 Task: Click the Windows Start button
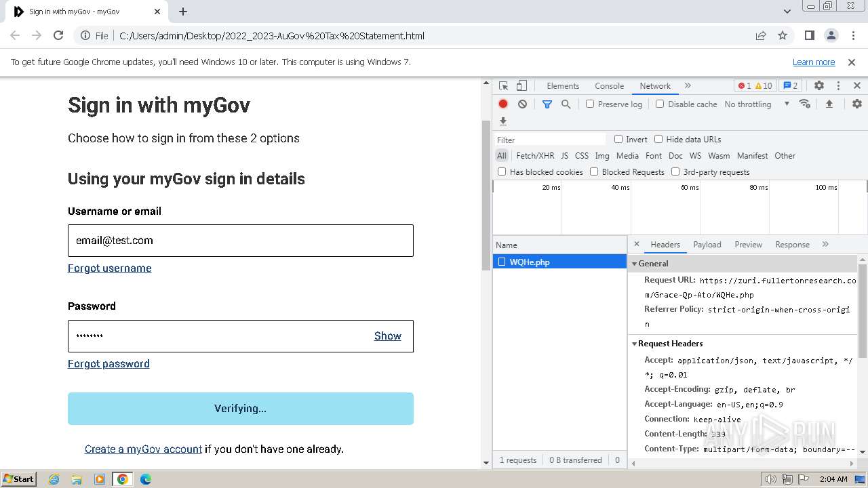pyautogui.click(x=19, y=479)
